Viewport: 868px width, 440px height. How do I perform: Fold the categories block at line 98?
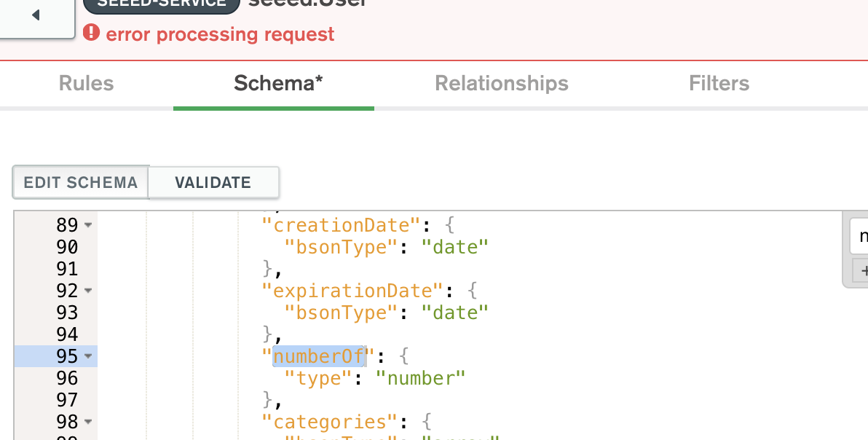click(88, 422)
